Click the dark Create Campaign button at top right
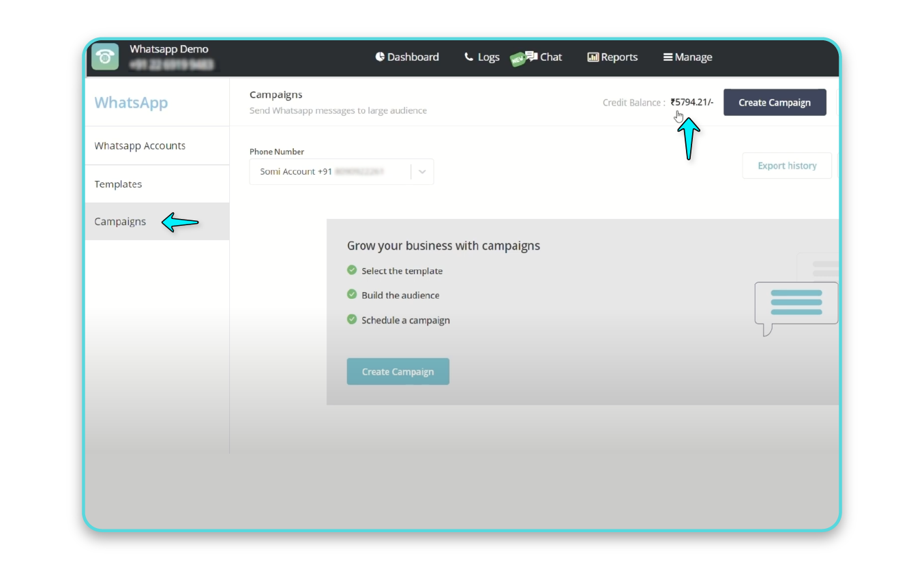The image size is (924, 569). click(x=775, y=102)
